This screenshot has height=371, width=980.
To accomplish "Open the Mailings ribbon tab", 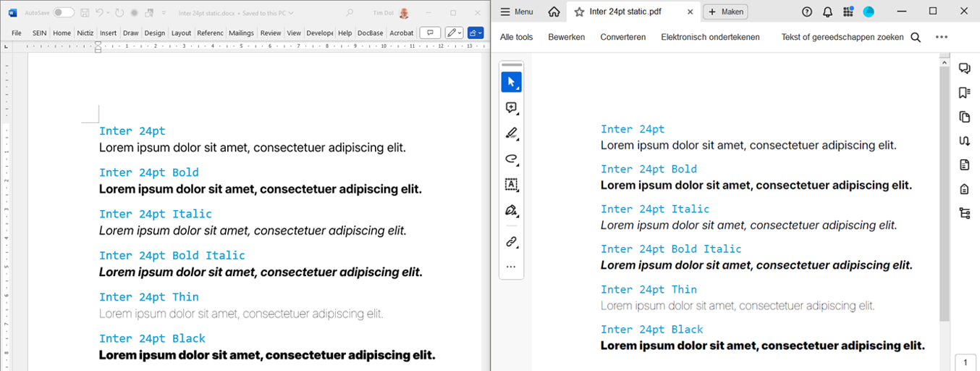I will (241, 33).
